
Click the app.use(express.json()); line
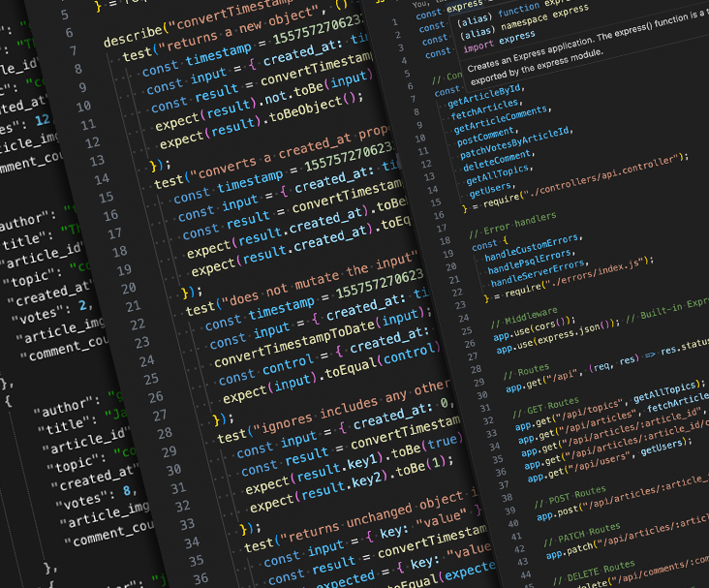coord(559,337)
